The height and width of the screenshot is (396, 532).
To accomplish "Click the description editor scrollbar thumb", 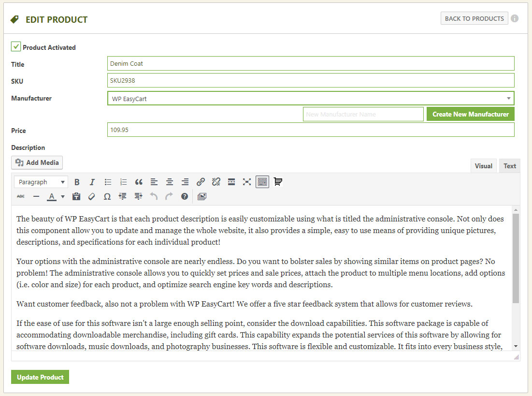I will [516, 258].
